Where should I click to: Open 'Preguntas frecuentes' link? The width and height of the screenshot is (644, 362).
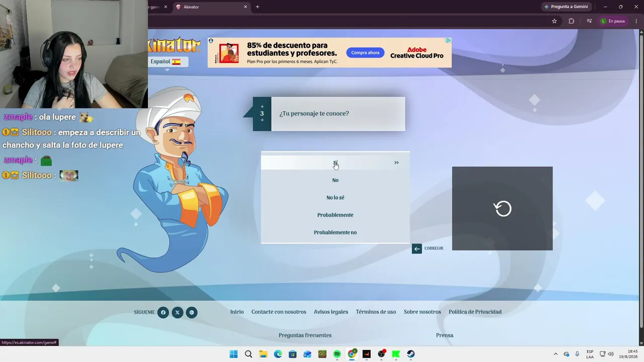click(x=305, y=335)
